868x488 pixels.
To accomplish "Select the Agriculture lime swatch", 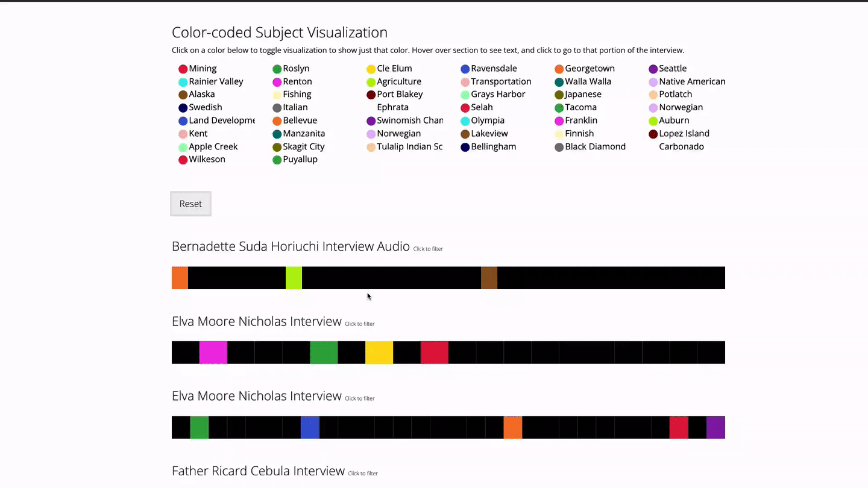I will pyautogui.click(x=371, y=82).
